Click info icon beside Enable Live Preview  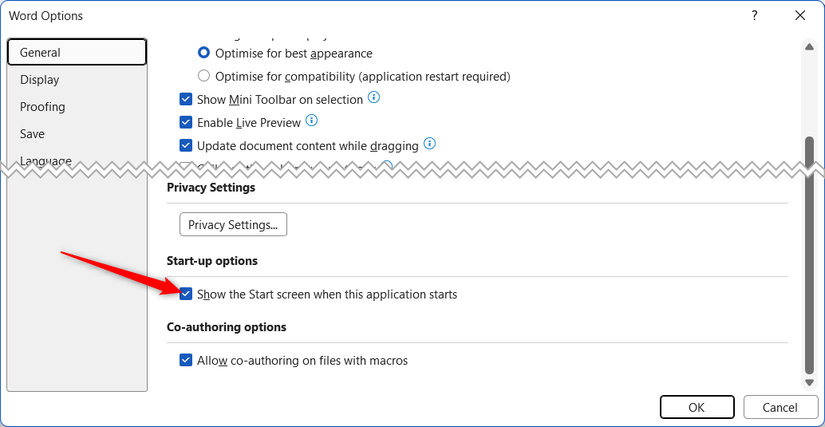(x=311, y=121)
